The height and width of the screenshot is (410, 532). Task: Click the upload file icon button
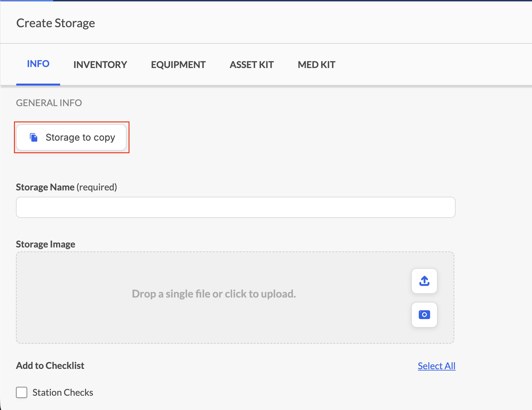424,281
